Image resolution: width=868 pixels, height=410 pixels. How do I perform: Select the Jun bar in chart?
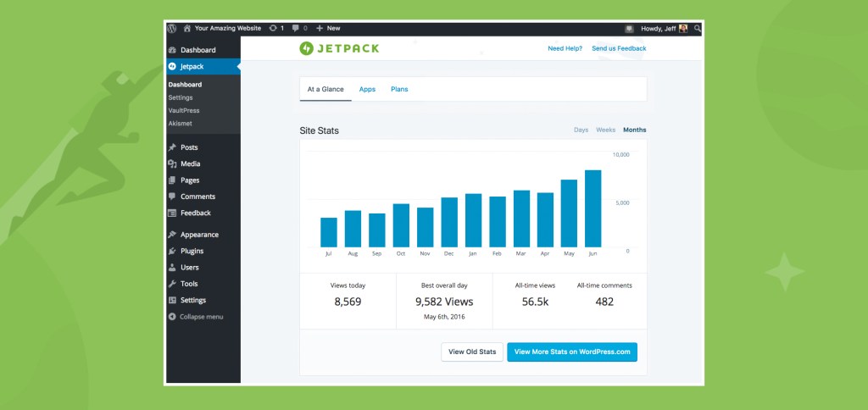click(593, 209)
